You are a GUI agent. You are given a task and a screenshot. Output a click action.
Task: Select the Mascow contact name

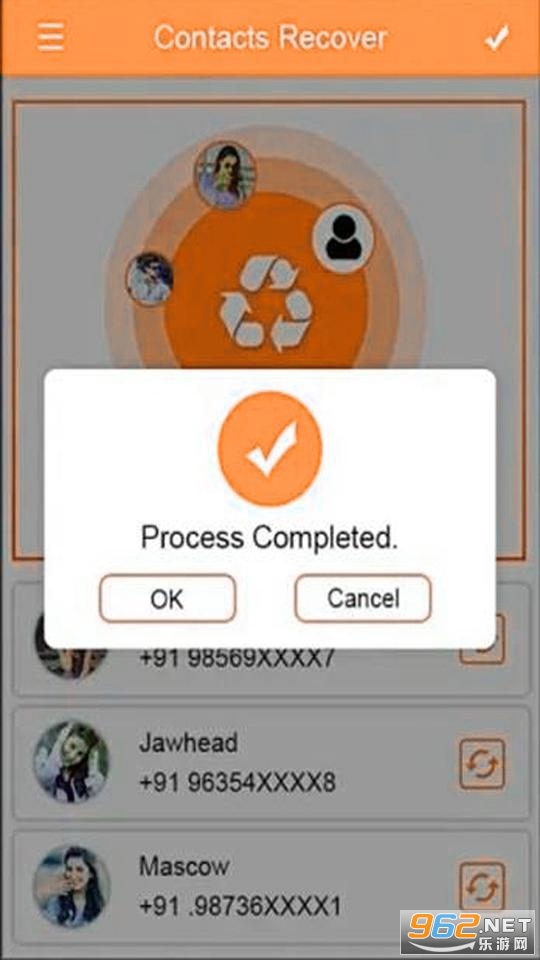184,866
